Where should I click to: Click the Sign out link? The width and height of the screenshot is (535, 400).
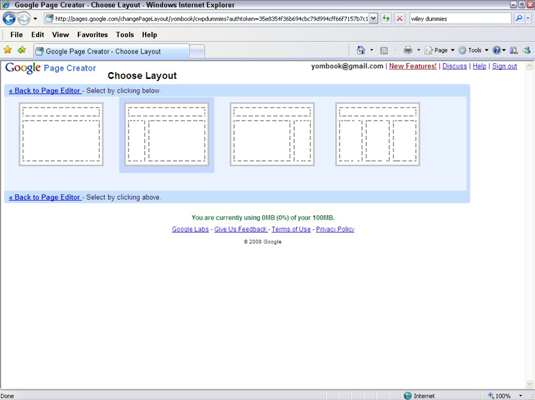click(x=504, y=66)
